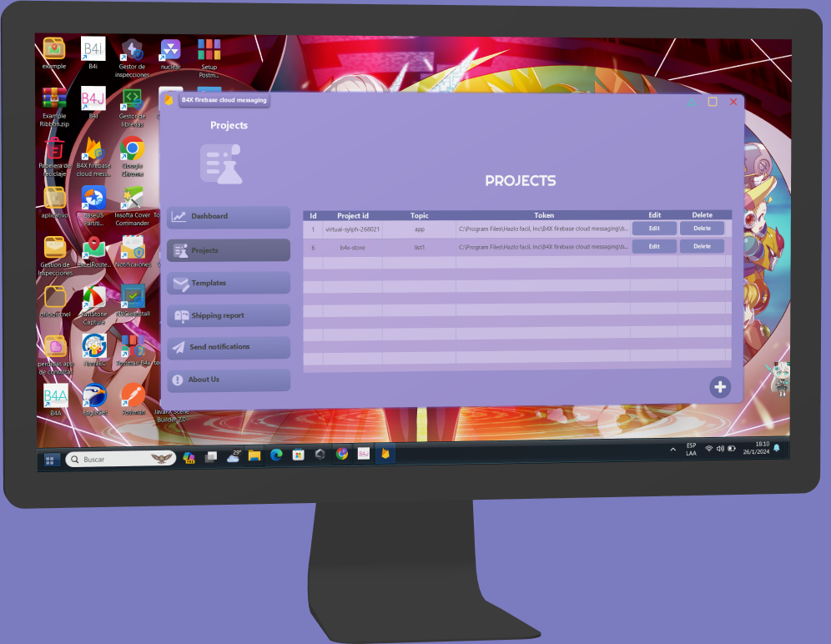Click the Shipping report mailbox icon
Screen dimensions: 831x644
pos(180,314)
